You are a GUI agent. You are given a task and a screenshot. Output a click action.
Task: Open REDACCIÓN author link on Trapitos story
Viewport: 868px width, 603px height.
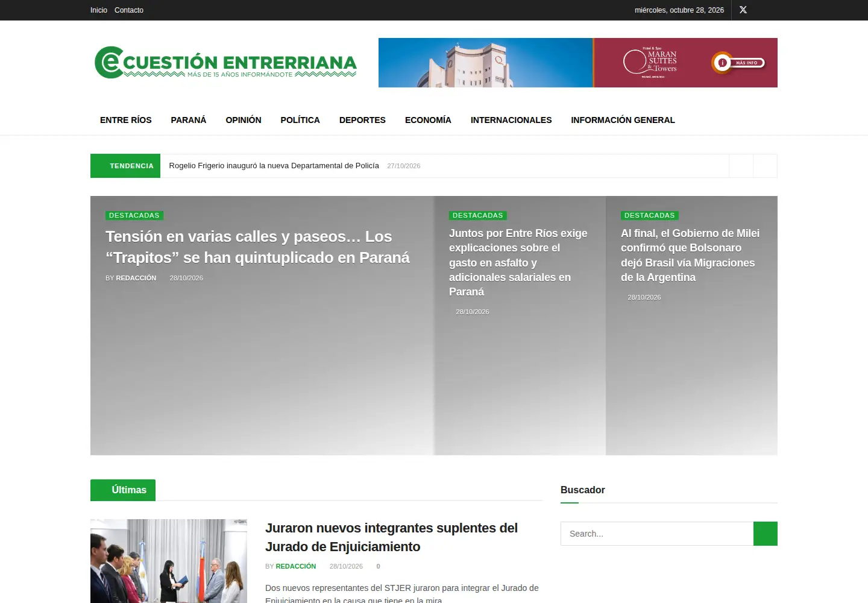pos(136,278)
